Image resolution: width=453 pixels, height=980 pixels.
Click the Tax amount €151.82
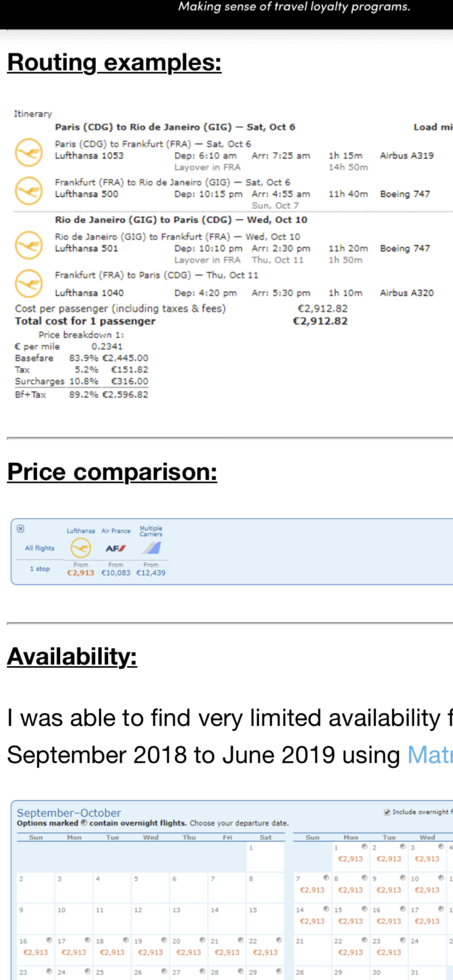point(129,369)
